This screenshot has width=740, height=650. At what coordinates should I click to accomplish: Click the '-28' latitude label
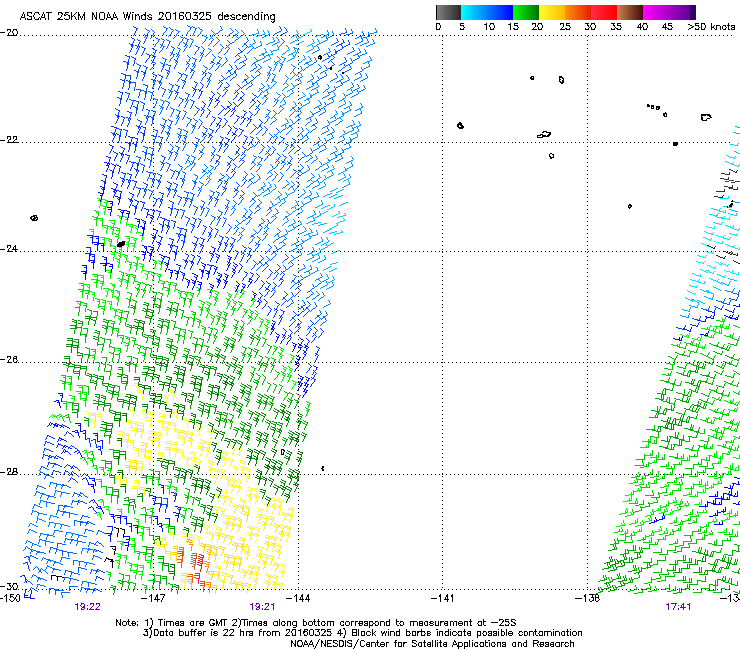click(x=9, y=472)
